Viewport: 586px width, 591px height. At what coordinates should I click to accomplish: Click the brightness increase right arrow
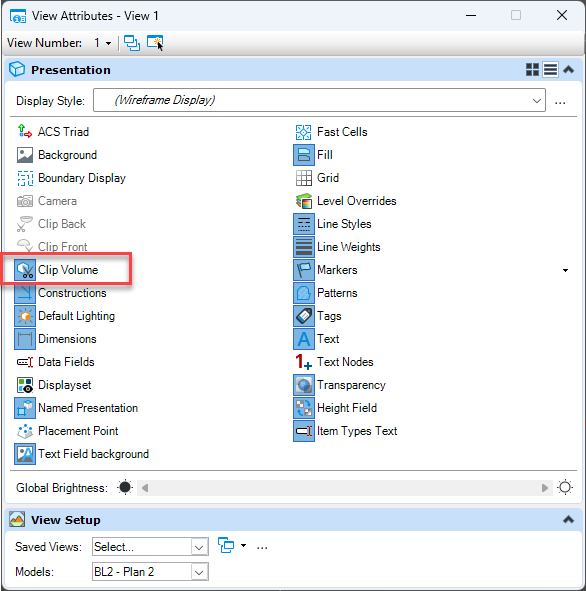[545, 488]
